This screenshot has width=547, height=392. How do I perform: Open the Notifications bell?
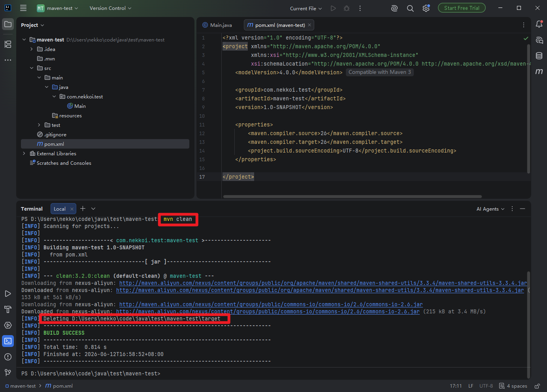[x=539, y=24]
